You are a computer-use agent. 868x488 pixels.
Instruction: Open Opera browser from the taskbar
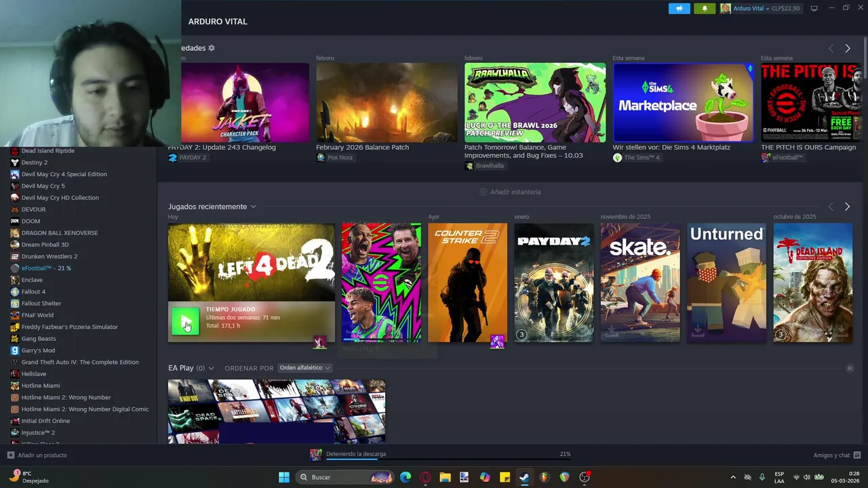(425, 477)
